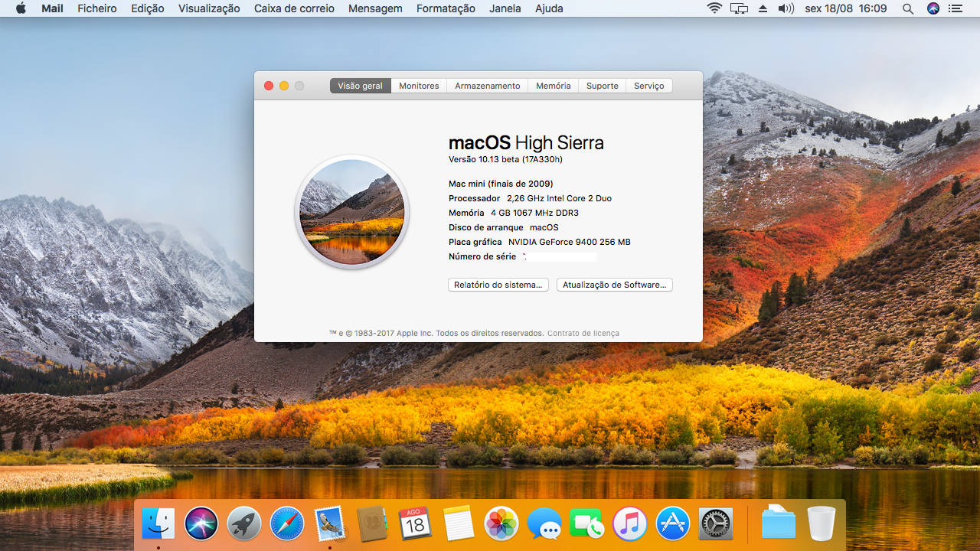Open System Preferences gear in Dock
980x551 pixels.
716,524
